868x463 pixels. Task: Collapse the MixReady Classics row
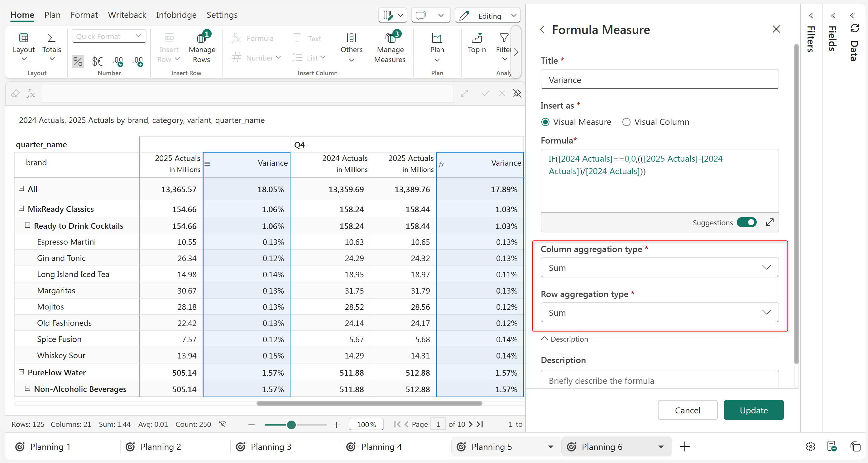click(x=21, y=208)
